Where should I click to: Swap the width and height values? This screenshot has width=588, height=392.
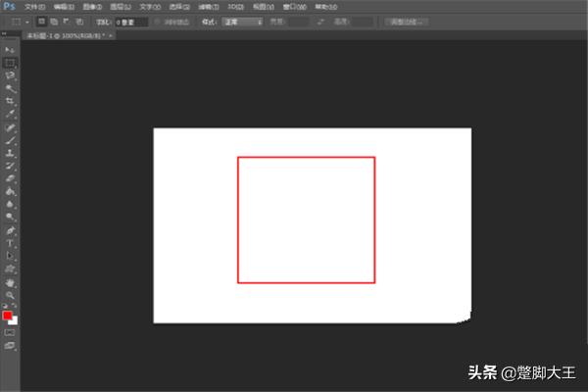point(320,23)
